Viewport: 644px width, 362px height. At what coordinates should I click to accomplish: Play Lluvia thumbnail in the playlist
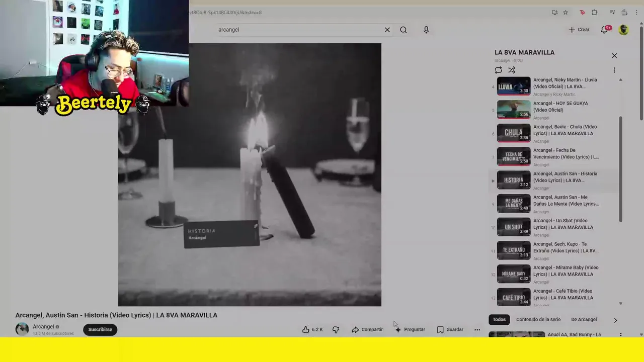[514, 86]
